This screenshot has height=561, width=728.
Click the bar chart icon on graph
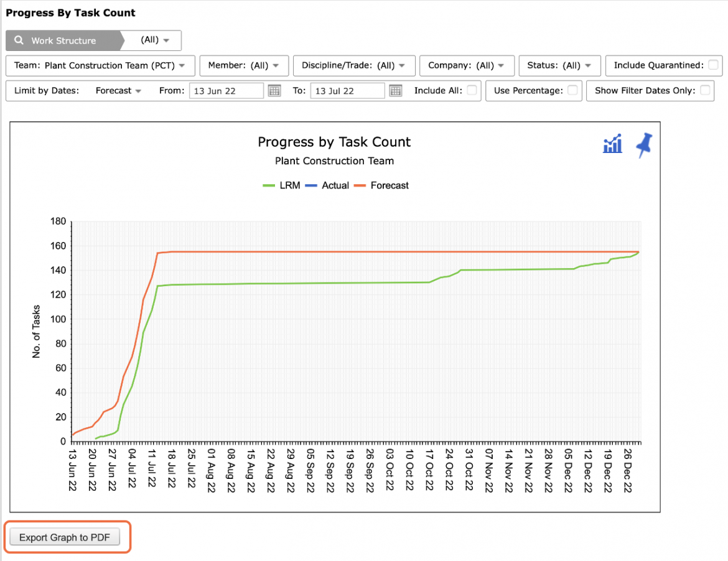(612, 144)
